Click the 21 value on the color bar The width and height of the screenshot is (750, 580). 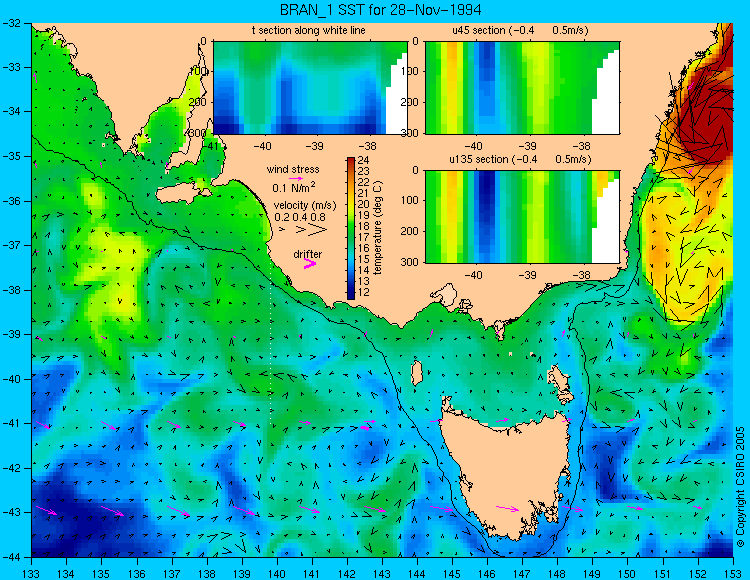coord(364,193)
